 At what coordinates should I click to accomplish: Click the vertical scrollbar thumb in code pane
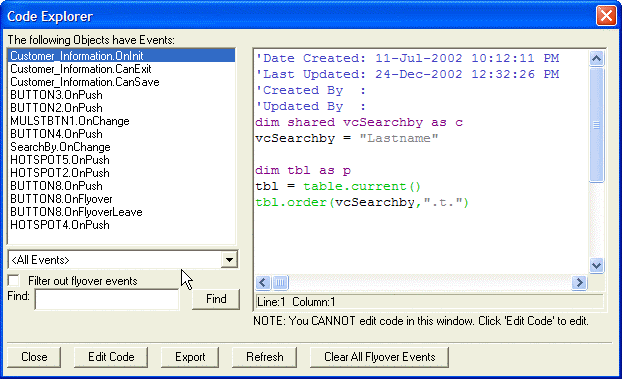click(597, 125)
